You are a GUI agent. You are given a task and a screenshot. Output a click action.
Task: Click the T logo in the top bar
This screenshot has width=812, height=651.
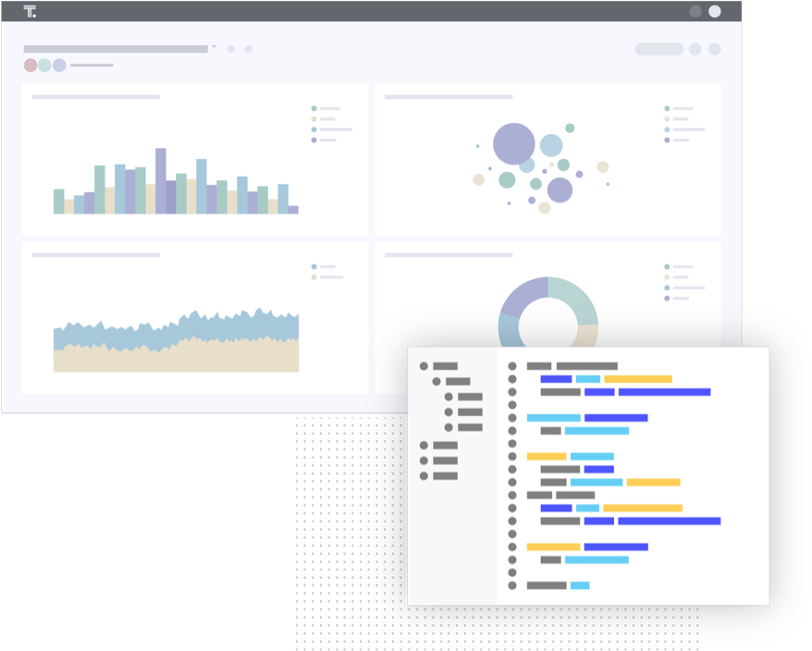[x=30, y=11]
